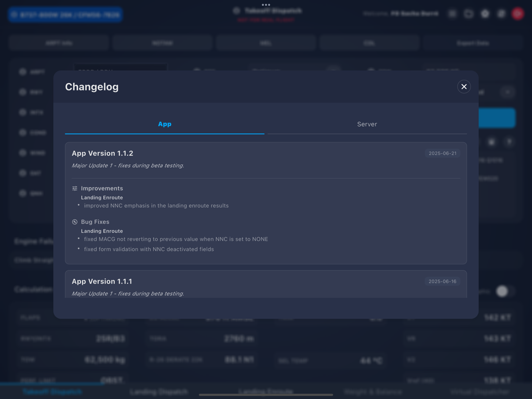Open the red user avatar menu
532x399 pixels.
pos(517,14)
